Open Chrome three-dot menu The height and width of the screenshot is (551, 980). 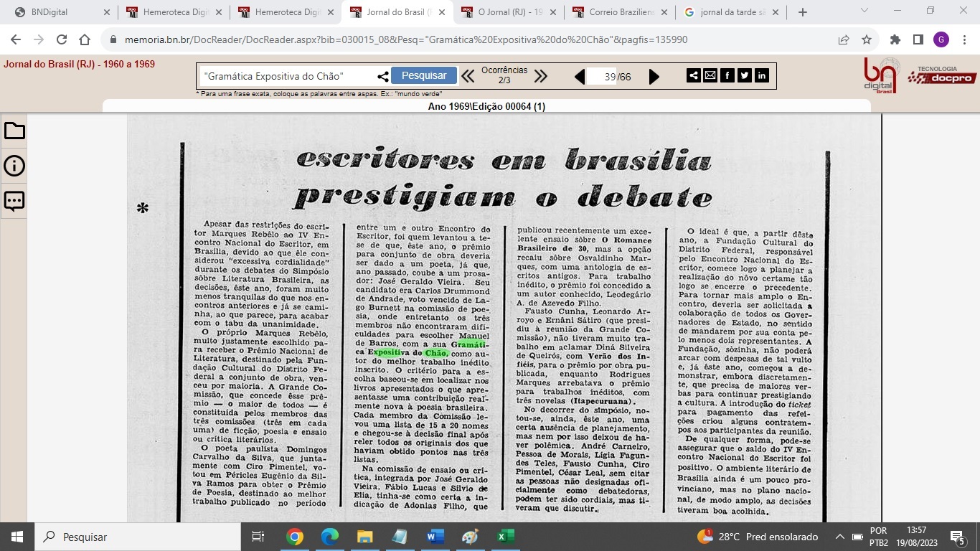tap(963, 39)
